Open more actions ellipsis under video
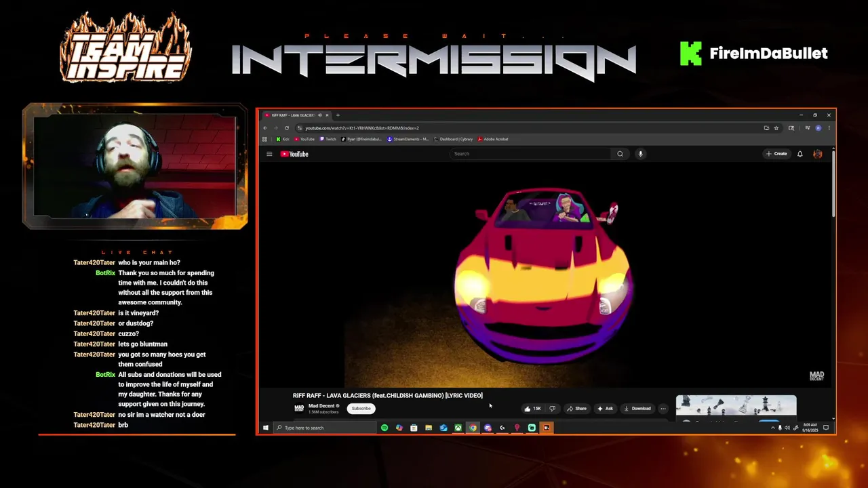868x488 pixels. [663, 409]
